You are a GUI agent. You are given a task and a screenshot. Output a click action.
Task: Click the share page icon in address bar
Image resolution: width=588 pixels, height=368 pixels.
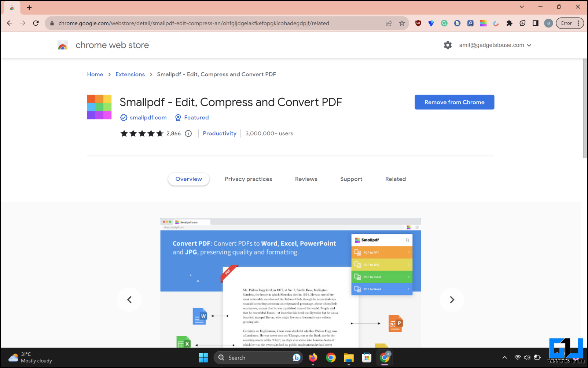click(x=389, y=23)
